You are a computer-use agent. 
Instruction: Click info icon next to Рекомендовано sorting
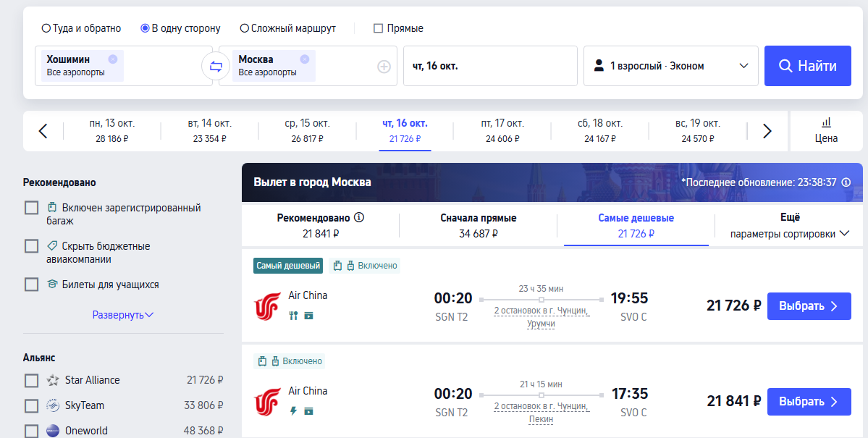[x=358, y=217]
